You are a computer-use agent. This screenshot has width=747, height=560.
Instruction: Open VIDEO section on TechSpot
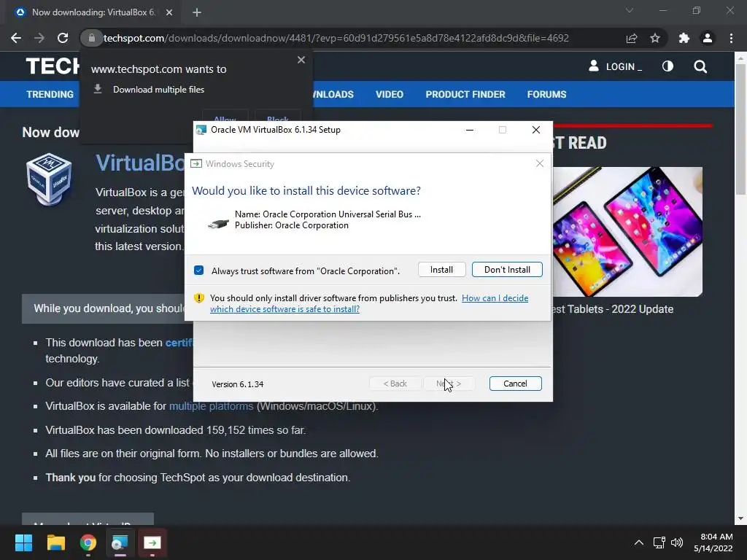(x=390, y=94)
